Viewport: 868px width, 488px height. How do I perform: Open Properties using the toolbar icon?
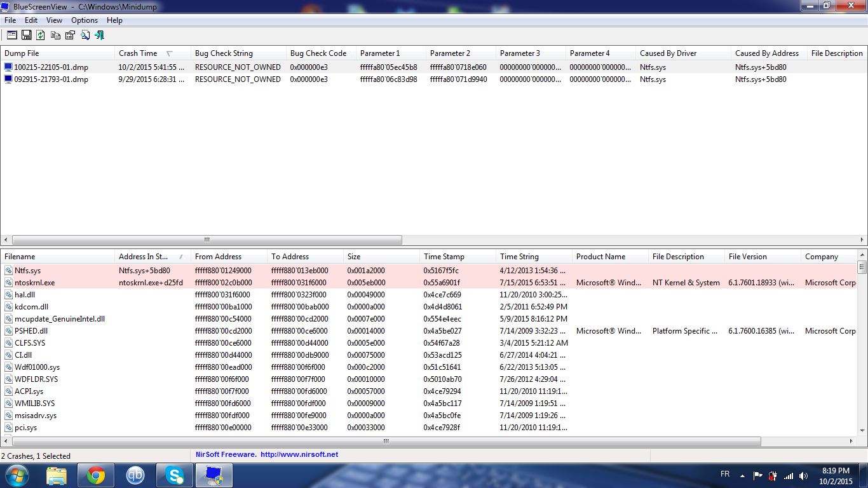[70, 35]
